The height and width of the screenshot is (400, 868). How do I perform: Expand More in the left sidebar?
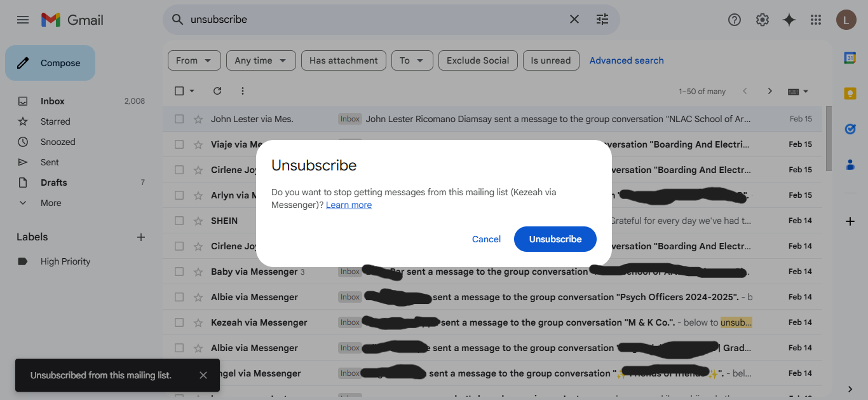51,203
